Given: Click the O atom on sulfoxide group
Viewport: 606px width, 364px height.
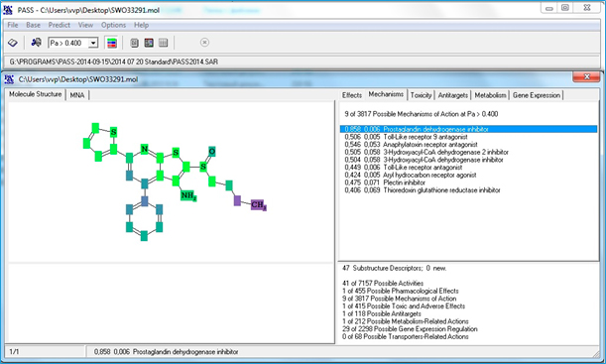Looking at the screenshot, I should (212, 151).
